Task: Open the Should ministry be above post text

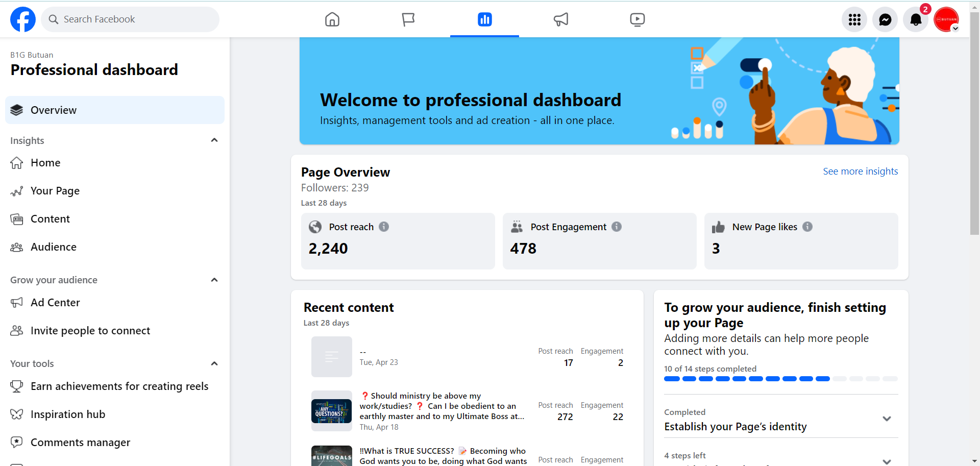Action: pyautogui.click(x=442, y=406)
